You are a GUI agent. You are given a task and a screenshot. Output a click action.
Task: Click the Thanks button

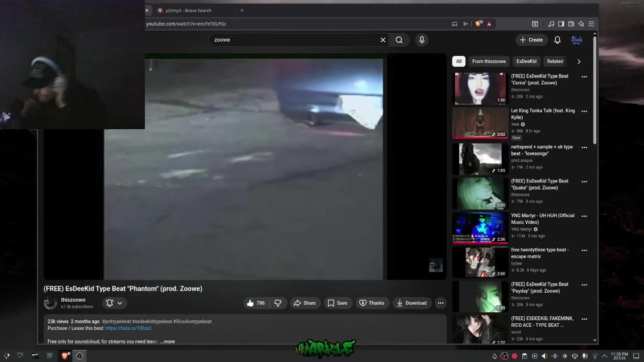[372, 303]
